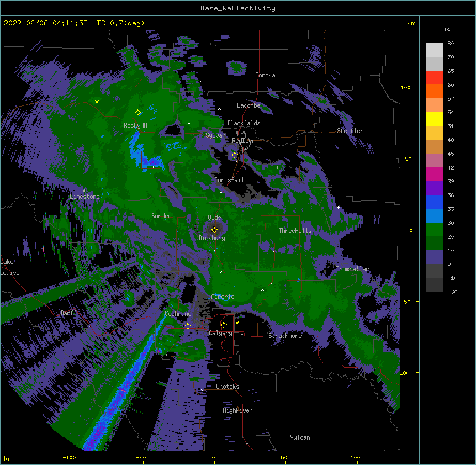The image size is (476, 465).
Task: Click the Innisfail label
Action: [229, 180]
